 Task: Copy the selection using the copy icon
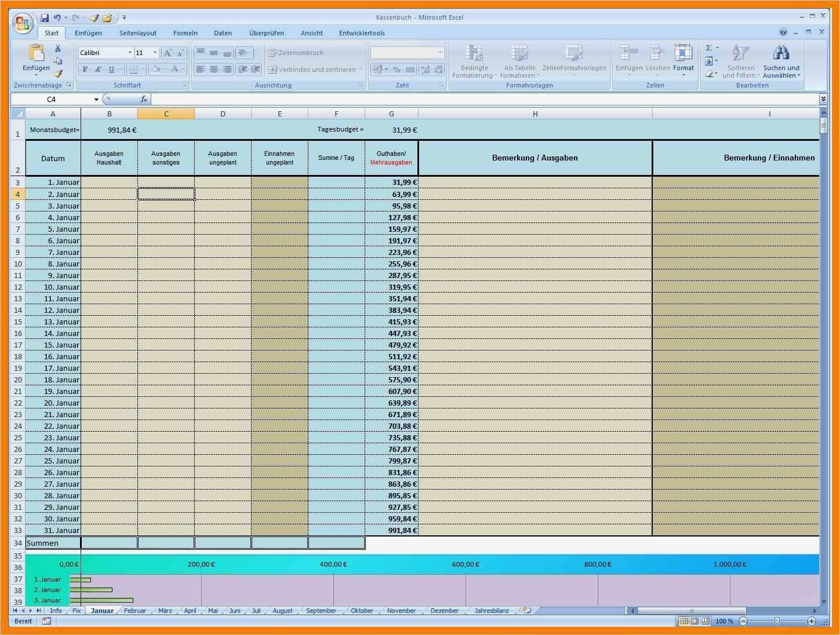coord(58,61)
